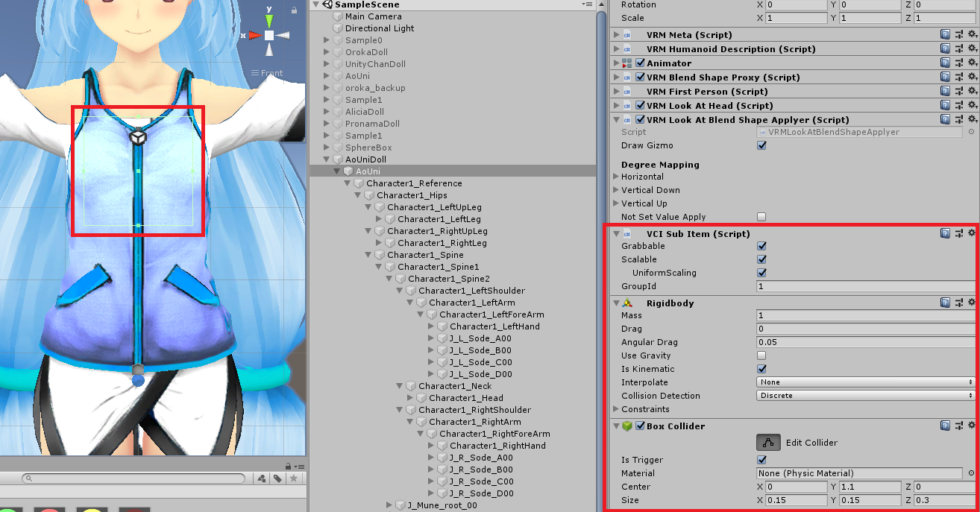Uncheck the Scalable option
Image resolution: width=980 pixels, height=512 pixels.
pos(761,259)
